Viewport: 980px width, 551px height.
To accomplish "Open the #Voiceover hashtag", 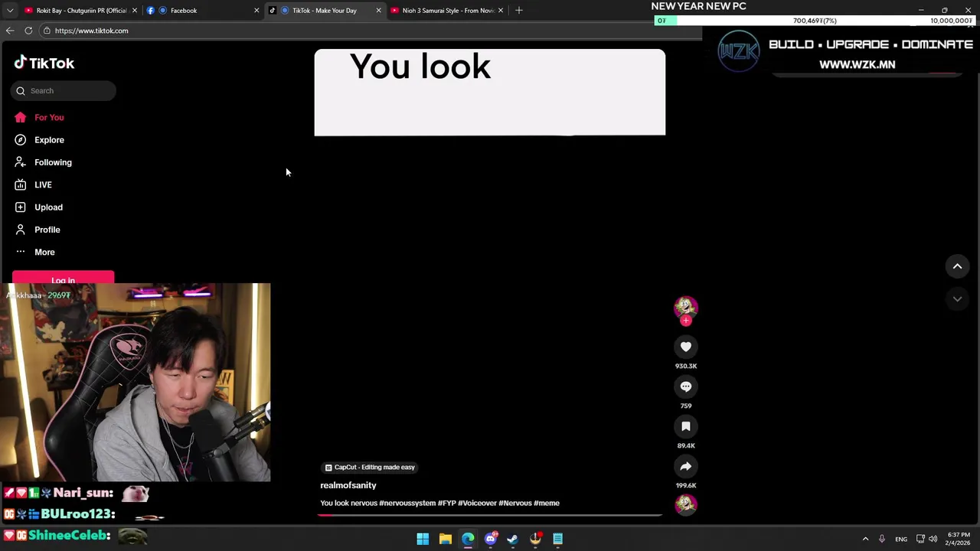I will [477, 503].
